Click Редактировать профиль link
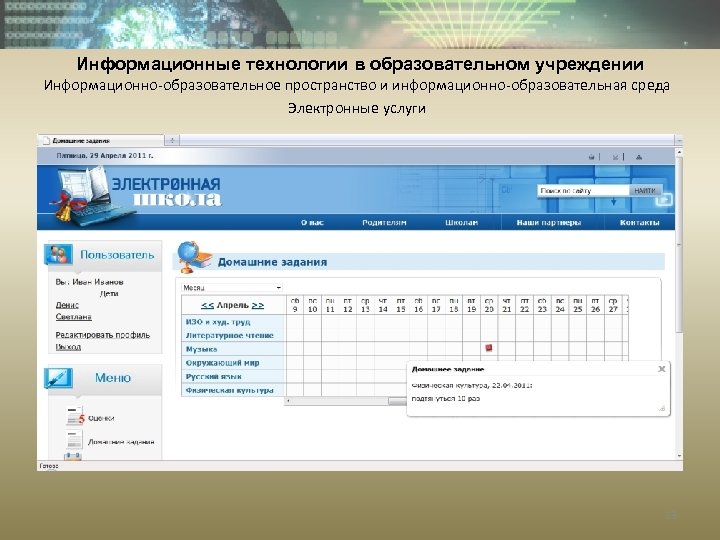 pyautogui.click(x=102, y=335)
